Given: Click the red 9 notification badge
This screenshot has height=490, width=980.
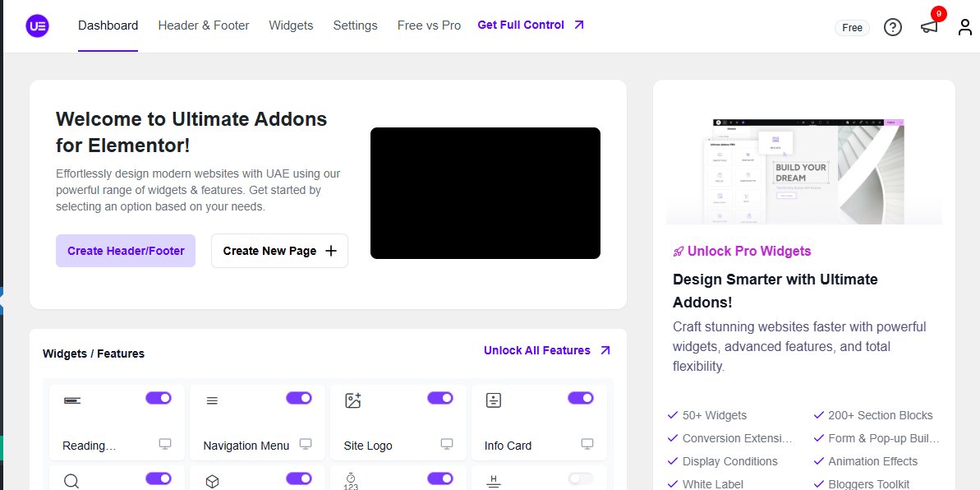Looking at the screenshot, I should coord(938,14).
